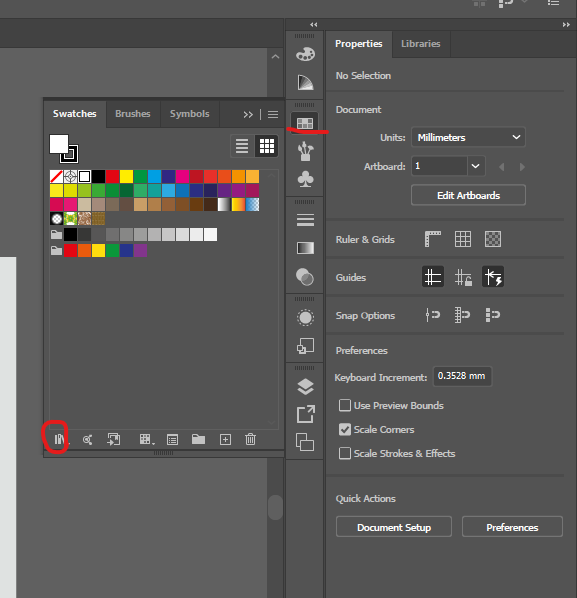This screenshot has height=598, width=577.
Task: Toggle Show Rulers icon
Action: (432, 239)
